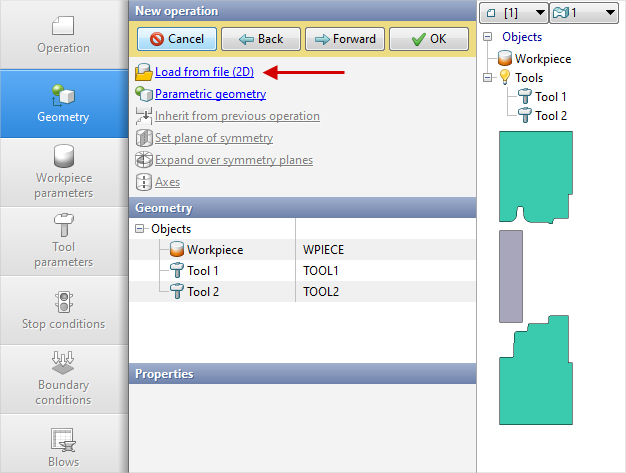This screenshot has width=626, height=473.
Task: Collapse the Tools node in right tree
Action: pos(487,78)
